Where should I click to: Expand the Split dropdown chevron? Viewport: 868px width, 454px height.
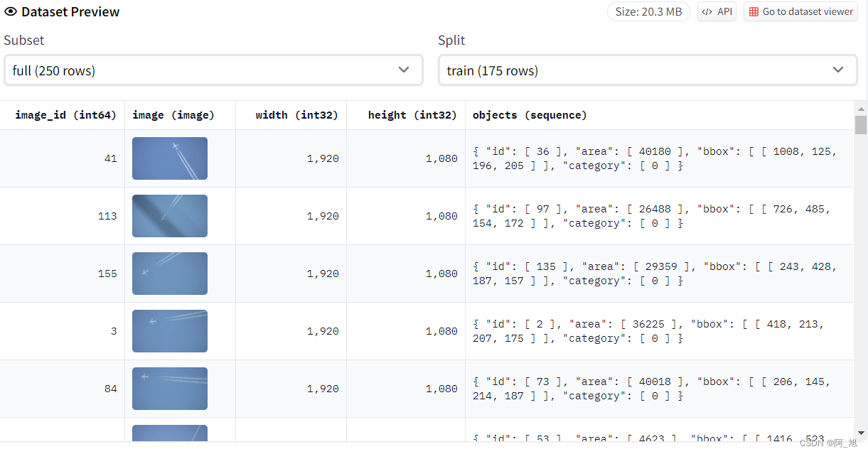838,70
